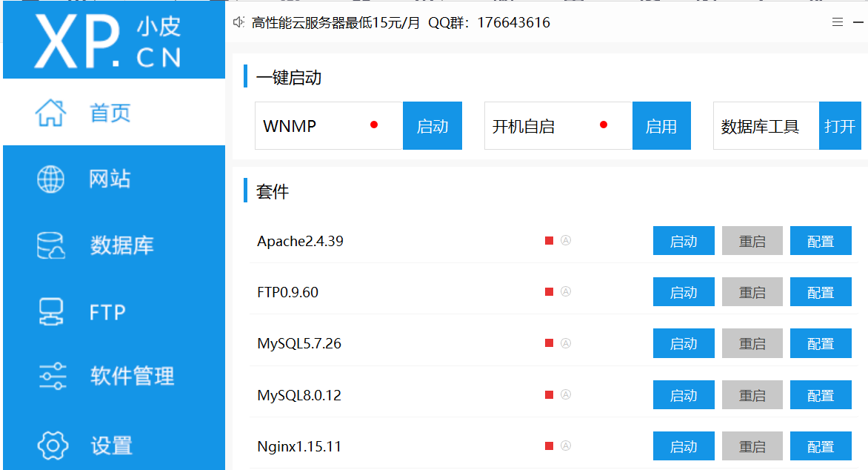
Task: Click the FTP0.9.60 label
Action: tap(288, 292)
